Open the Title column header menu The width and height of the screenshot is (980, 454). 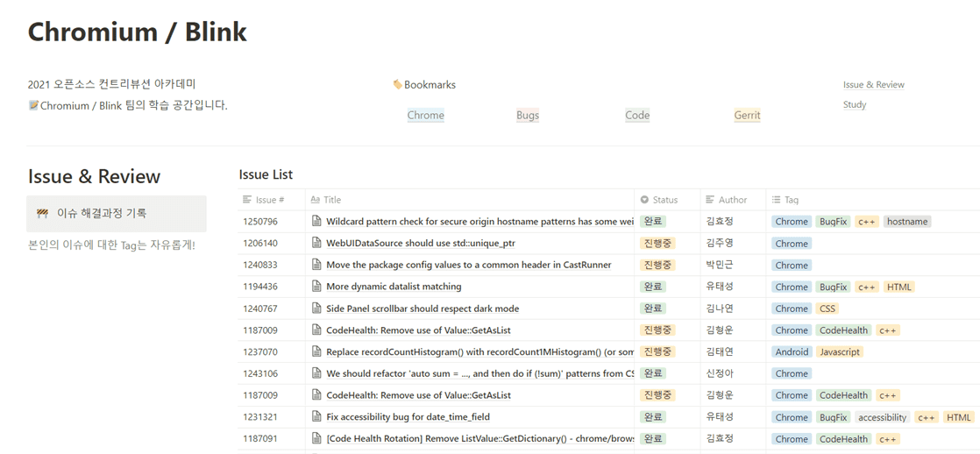469,200
